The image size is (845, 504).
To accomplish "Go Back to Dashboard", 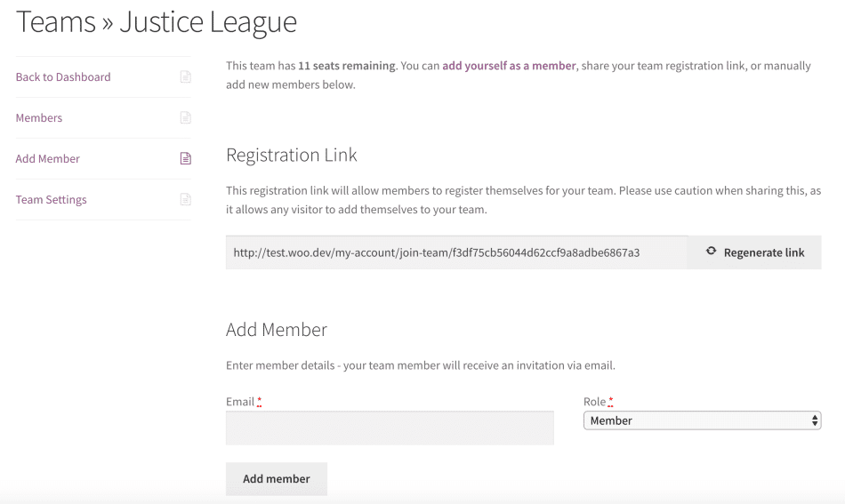I will coord(63,77).
